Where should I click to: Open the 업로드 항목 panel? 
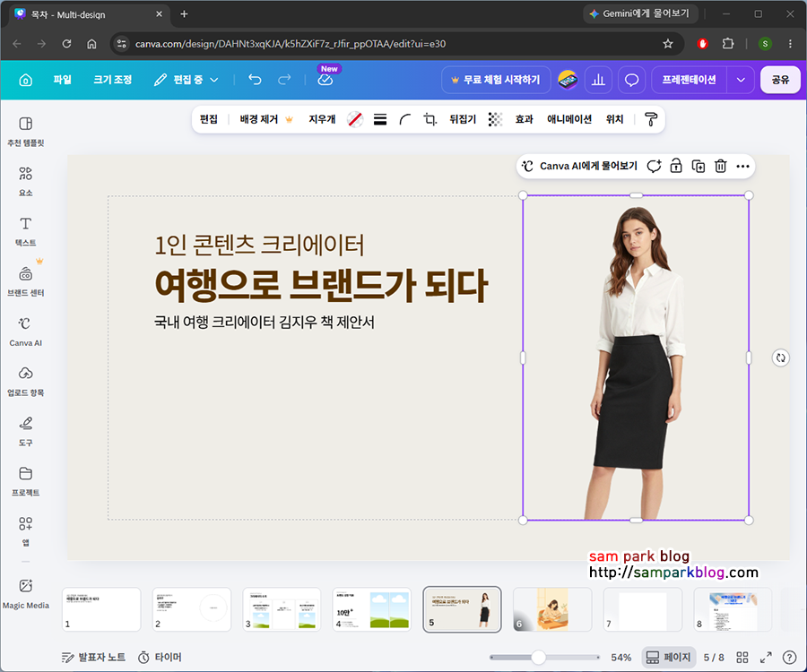[26, 382]
